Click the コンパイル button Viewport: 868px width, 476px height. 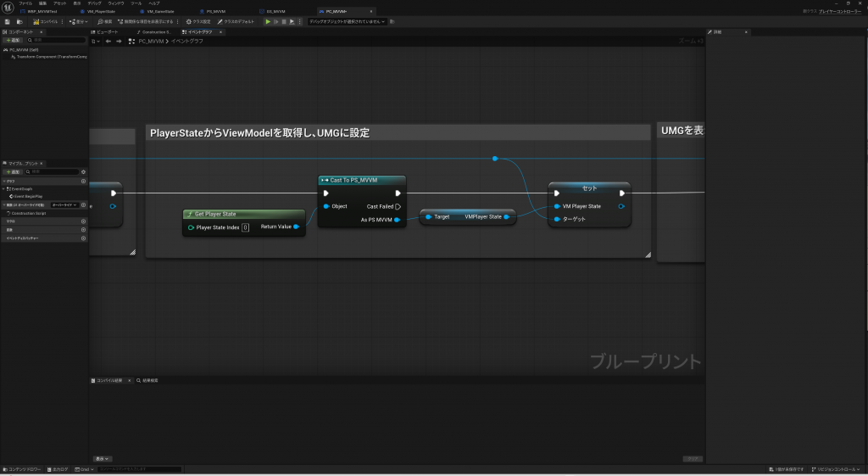46,21
